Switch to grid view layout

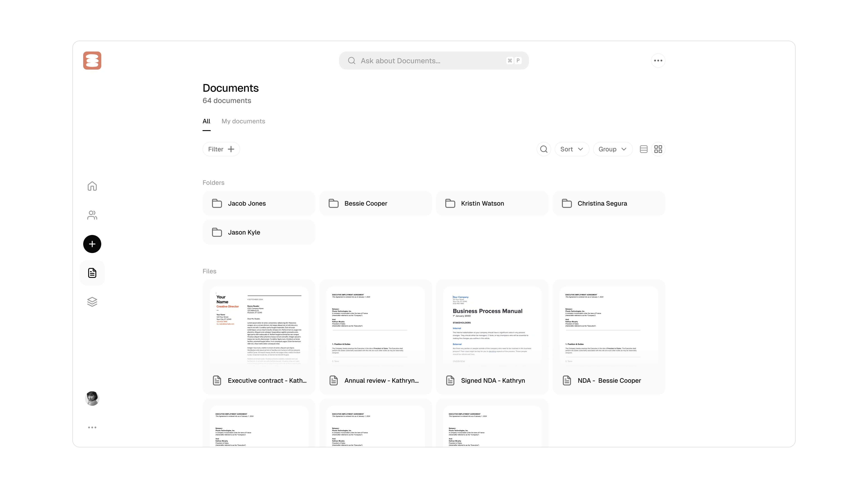(658, 149)
